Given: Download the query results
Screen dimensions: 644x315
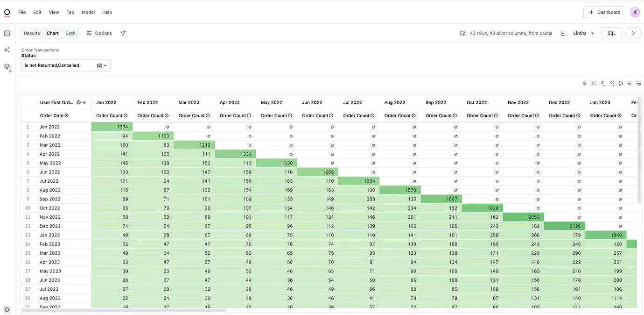Looking at the screenshot, I should [563, 33].
